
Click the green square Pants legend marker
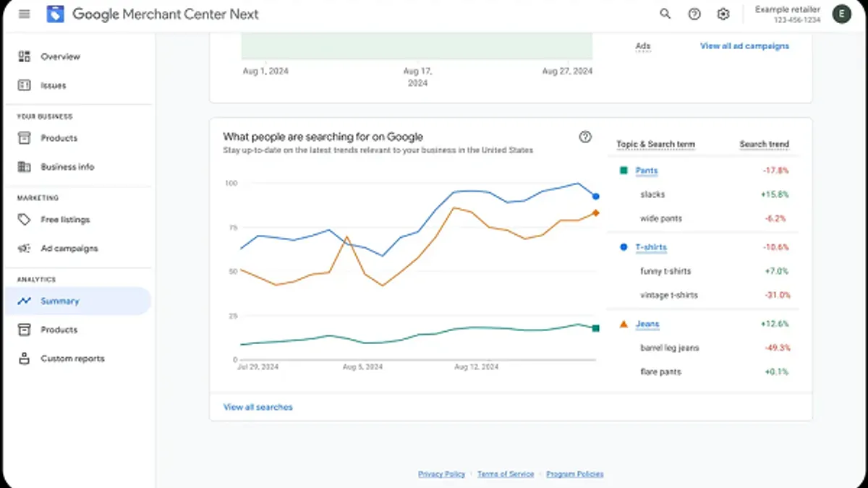624,171
